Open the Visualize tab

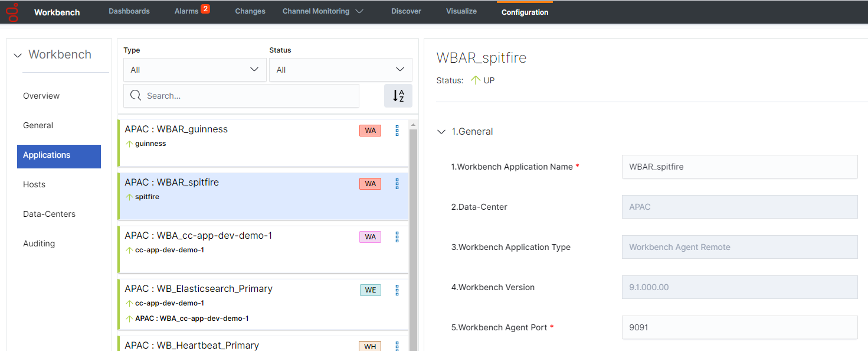click(461, 11)
